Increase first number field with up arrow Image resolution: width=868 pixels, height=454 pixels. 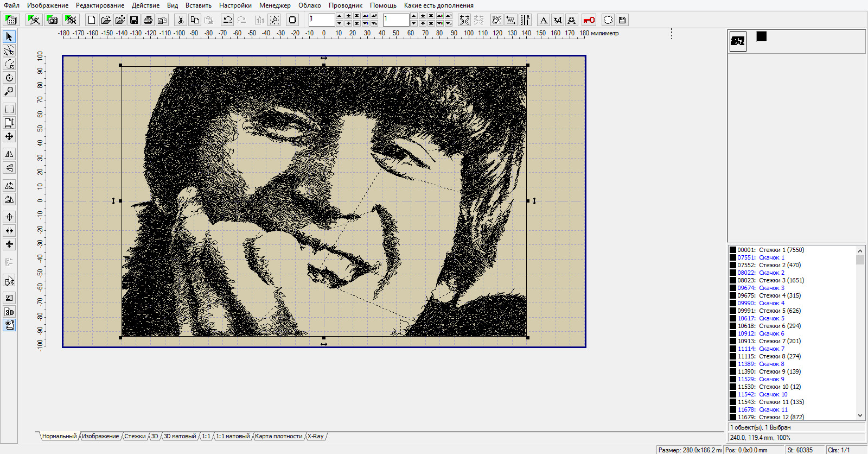click(x=339, y=17)
